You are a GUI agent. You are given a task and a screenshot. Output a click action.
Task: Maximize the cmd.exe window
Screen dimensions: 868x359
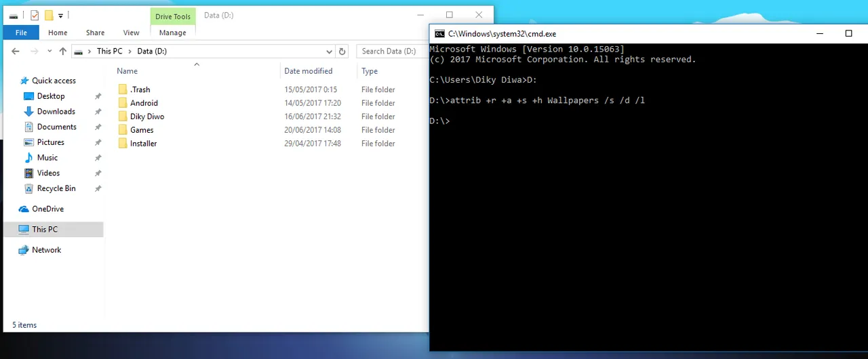pos(848,33)
